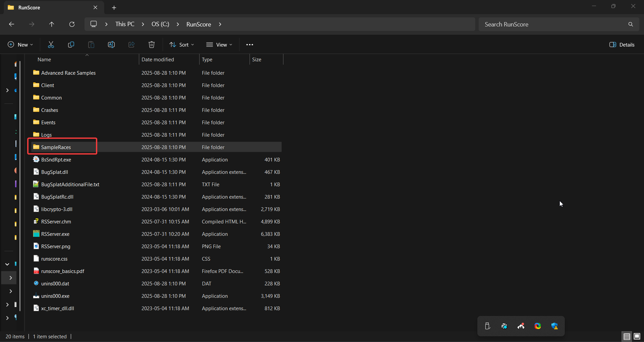Switch to details list view icon in status bar
Image resolution: width=644 pixels, height=342 pixels.
[x=627, y=336]
